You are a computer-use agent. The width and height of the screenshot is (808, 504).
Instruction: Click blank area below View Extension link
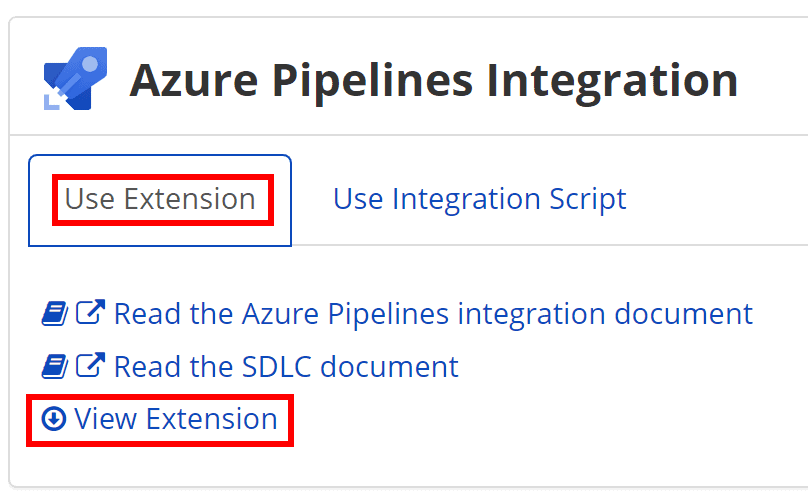point(300,464)
